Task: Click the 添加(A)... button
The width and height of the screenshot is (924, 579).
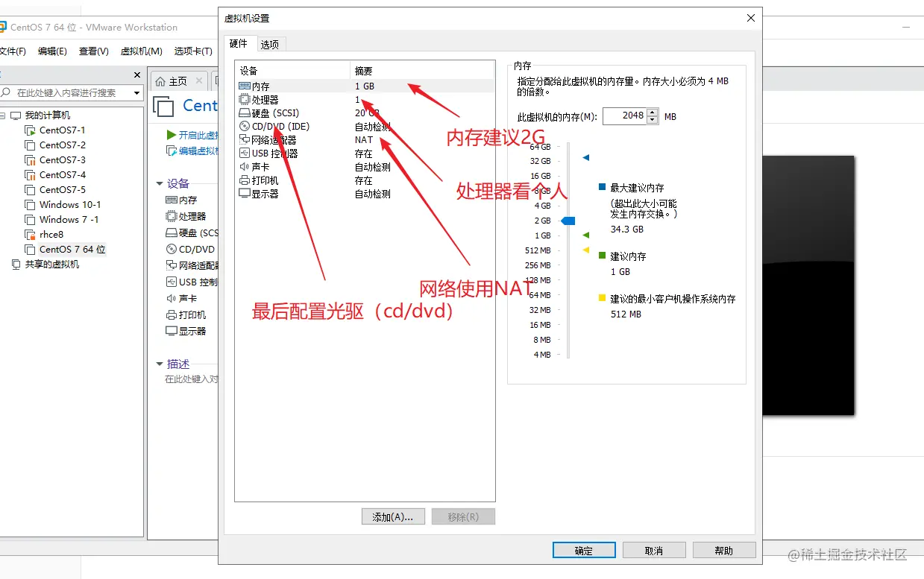Action: point(393,517)
